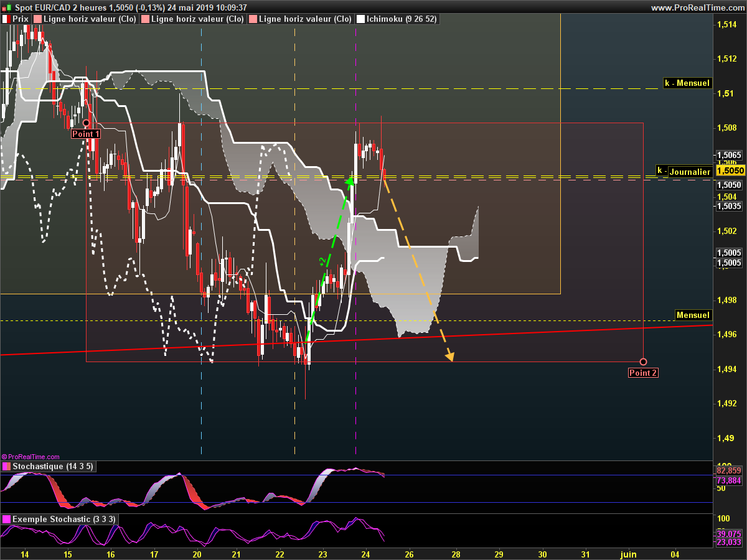Screen dimensions: 747x560
Task: Click the 73,884 stochastic value tag
Action: (x=729, y=480)
